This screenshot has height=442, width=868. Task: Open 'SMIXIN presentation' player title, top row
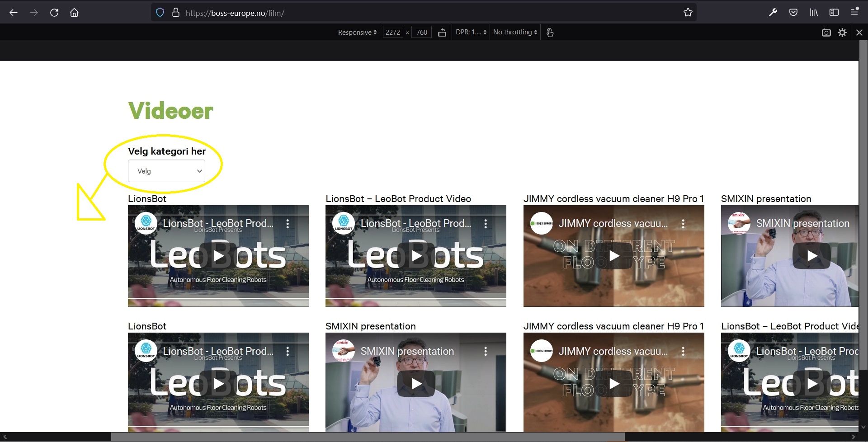point(803,223)
